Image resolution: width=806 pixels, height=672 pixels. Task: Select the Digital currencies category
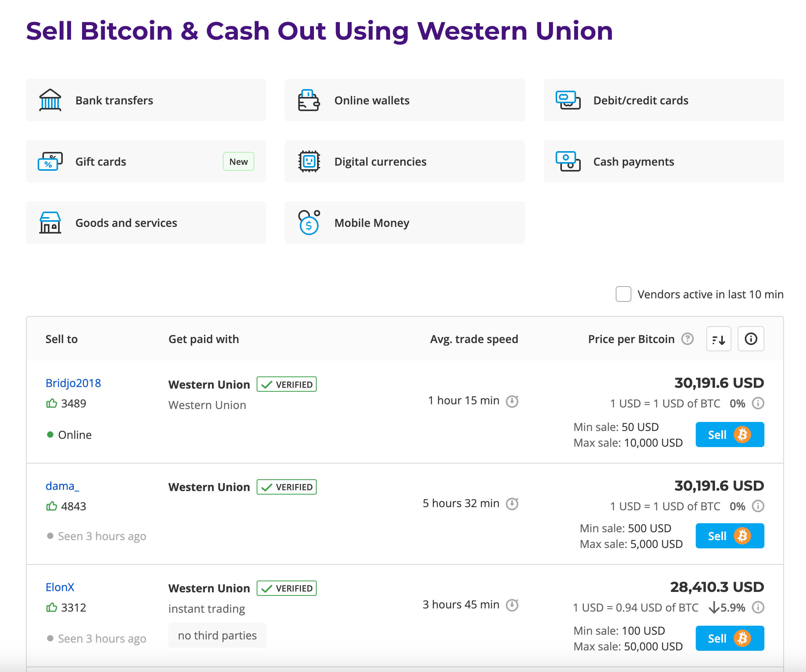click(405, 161)
